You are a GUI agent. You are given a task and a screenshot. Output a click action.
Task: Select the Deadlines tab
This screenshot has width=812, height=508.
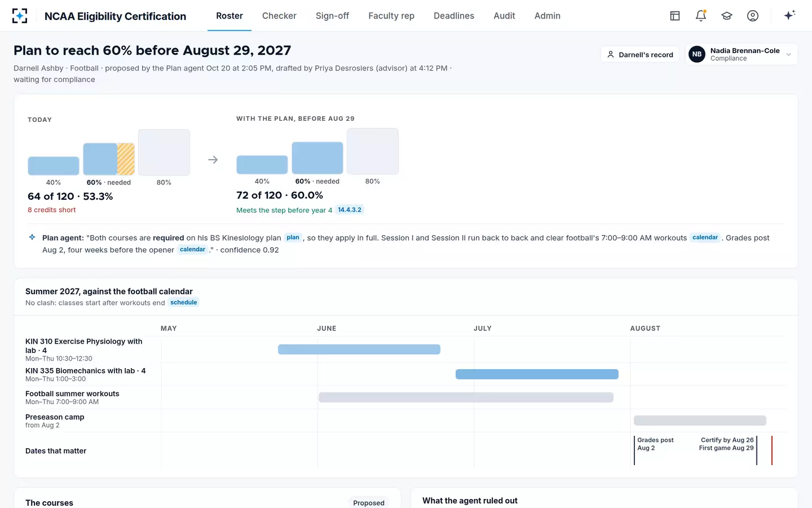coord(454,16)
